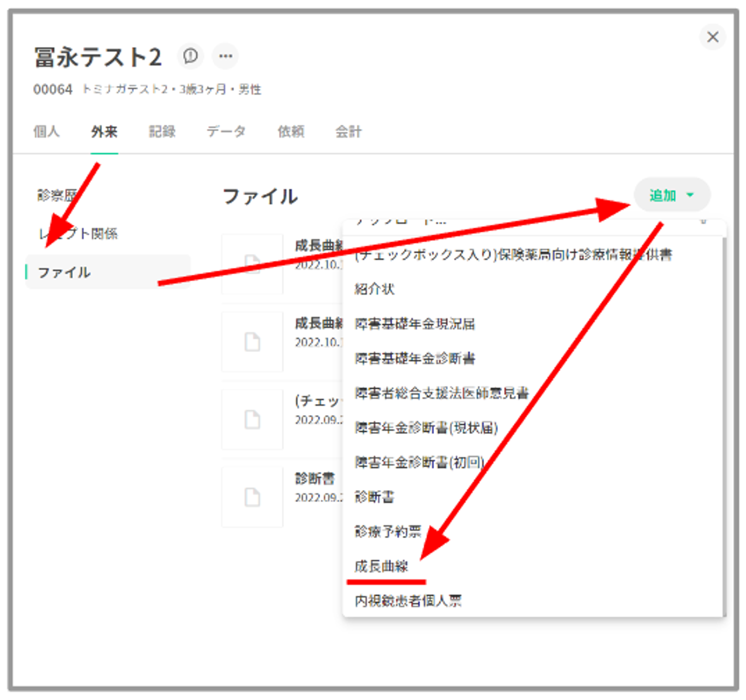This screenshot has width=746, height=700.
Task: Close the patient dialog with X
Action: click(712, 37)
